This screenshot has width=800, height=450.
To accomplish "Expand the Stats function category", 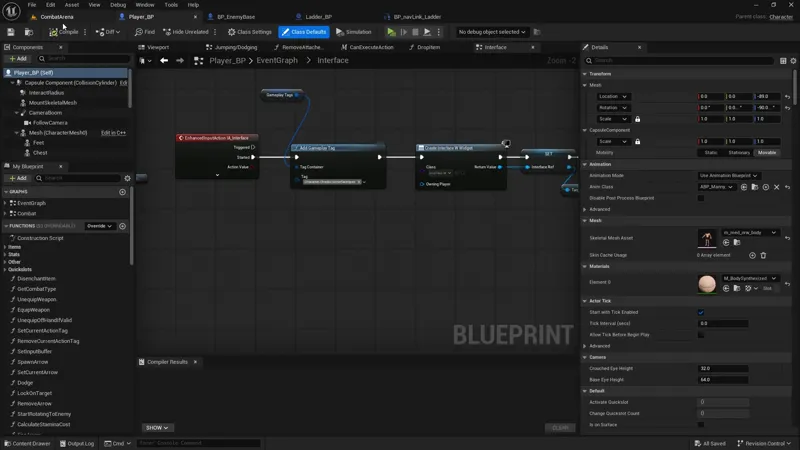I will pos(5,254).
